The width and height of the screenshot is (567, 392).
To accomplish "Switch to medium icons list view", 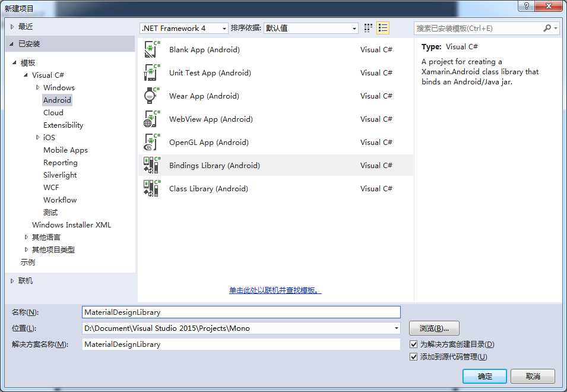I will click(382, 28).
